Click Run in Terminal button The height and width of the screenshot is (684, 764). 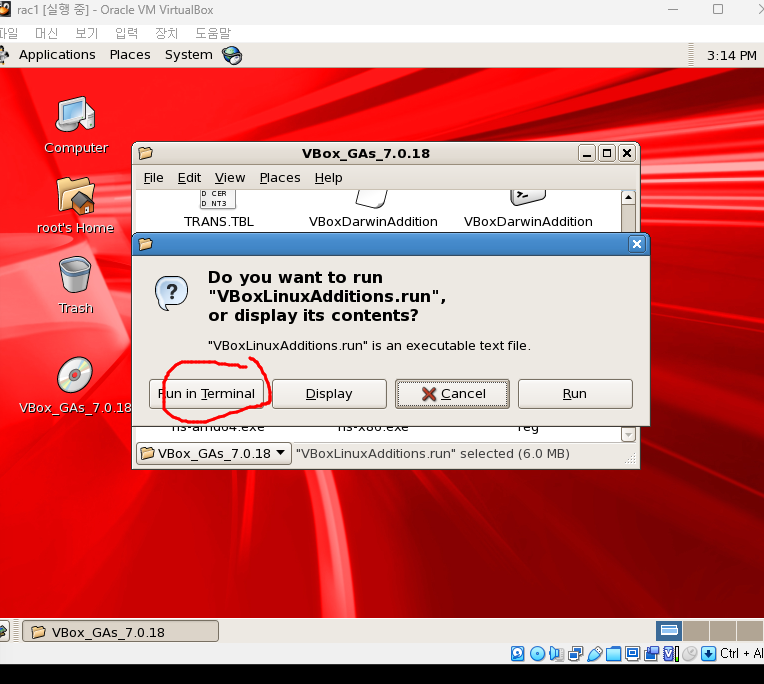click(207, 394)
